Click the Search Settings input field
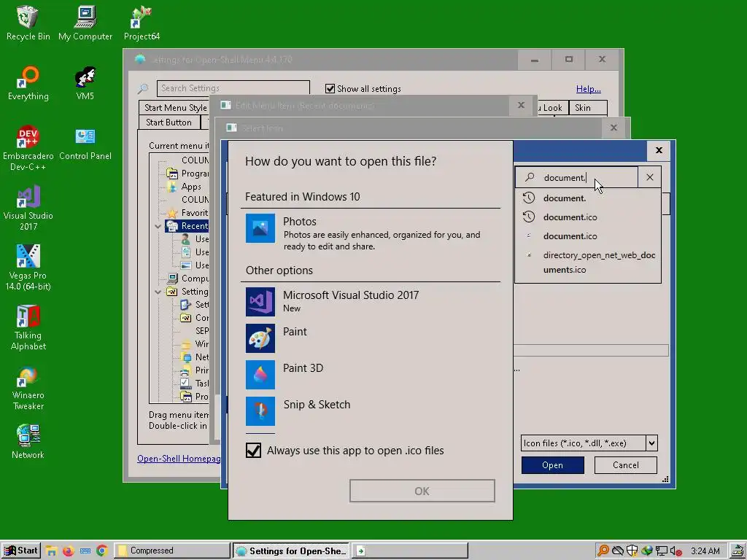 [233, 88]
